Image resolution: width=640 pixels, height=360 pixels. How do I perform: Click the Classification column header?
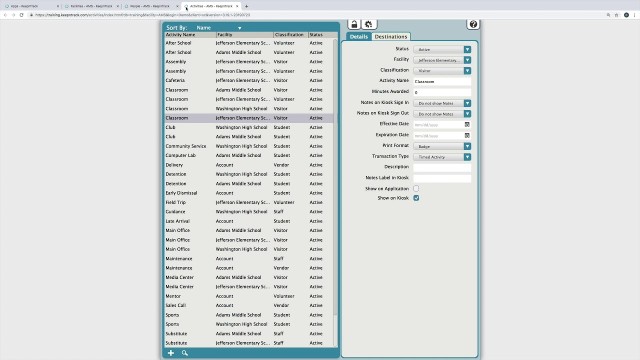(290, 35)
